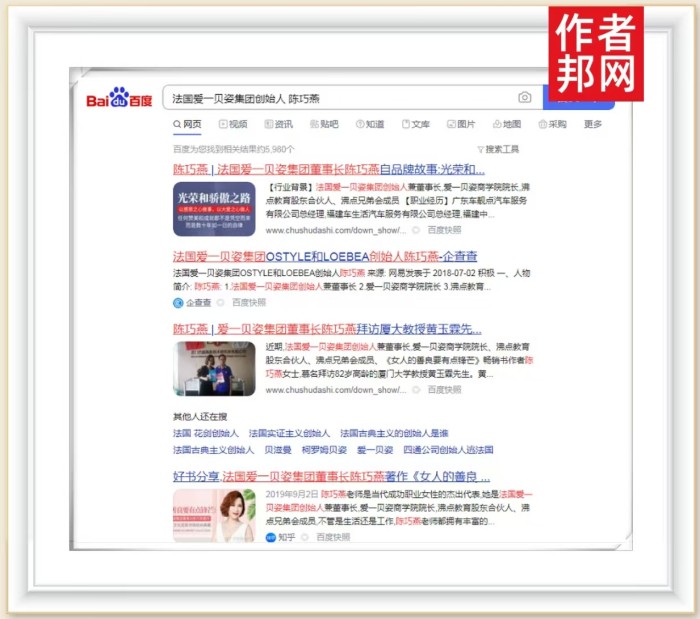Click the Baidu logo

119,99
